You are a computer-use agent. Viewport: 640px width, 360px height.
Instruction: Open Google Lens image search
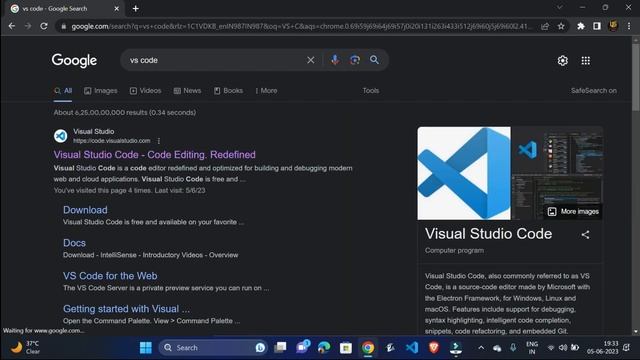355,60
